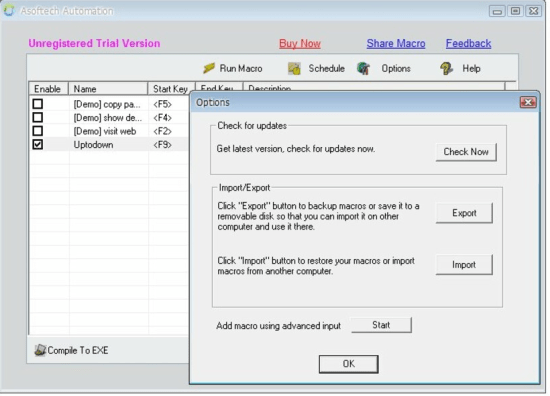Sort by the Name column header

coord(108,89)
